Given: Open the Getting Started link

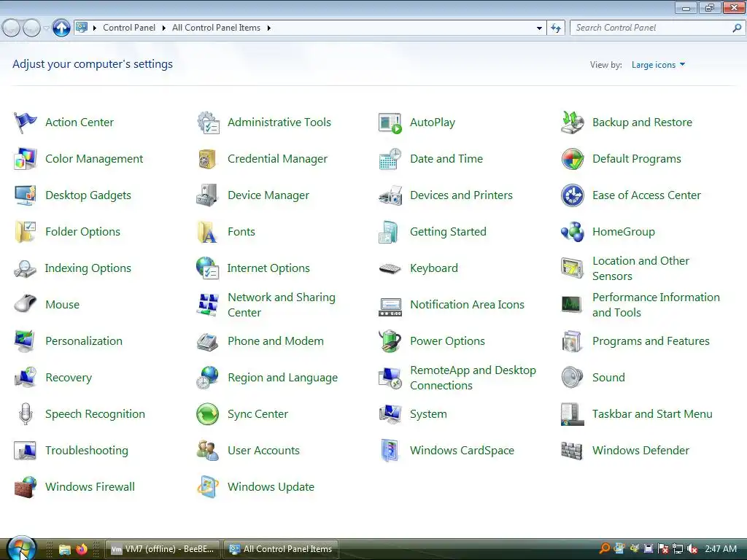Looking at the screenshot, I should click(448, 231).
